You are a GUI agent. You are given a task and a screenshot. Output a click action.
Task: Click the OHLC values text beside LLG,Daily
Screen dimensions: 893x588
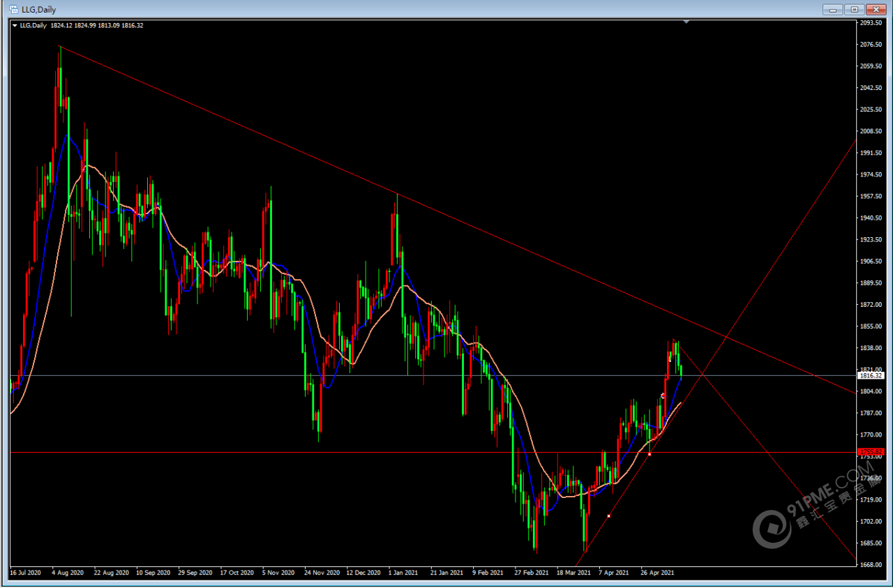(97, 25)
